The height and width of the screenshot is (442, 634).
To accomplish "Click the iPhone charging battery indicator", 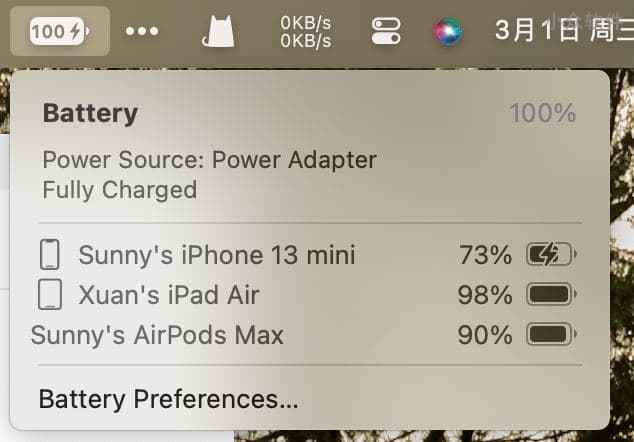I will pos(551,254).
